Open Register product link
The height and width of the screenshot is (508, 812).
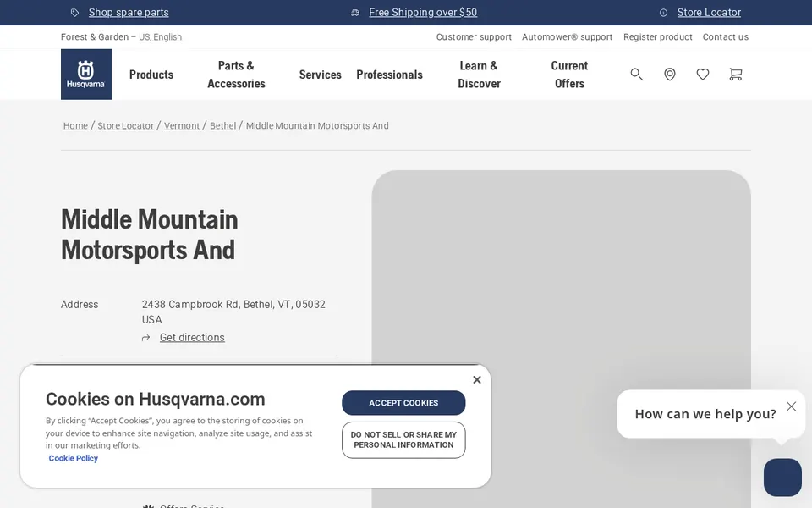658,36
